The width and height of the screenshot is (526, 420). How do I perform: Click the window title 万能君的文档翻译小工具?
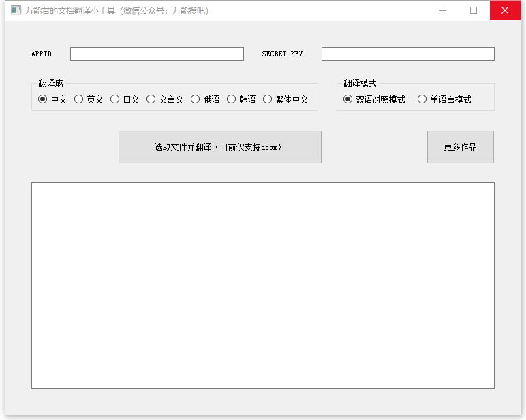(x=70, y=11)
